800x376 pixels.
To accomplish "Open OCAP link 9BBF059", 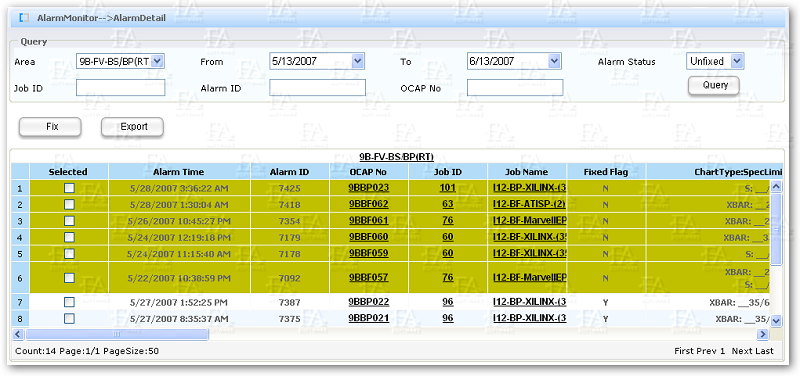I will tap(369, 253).
